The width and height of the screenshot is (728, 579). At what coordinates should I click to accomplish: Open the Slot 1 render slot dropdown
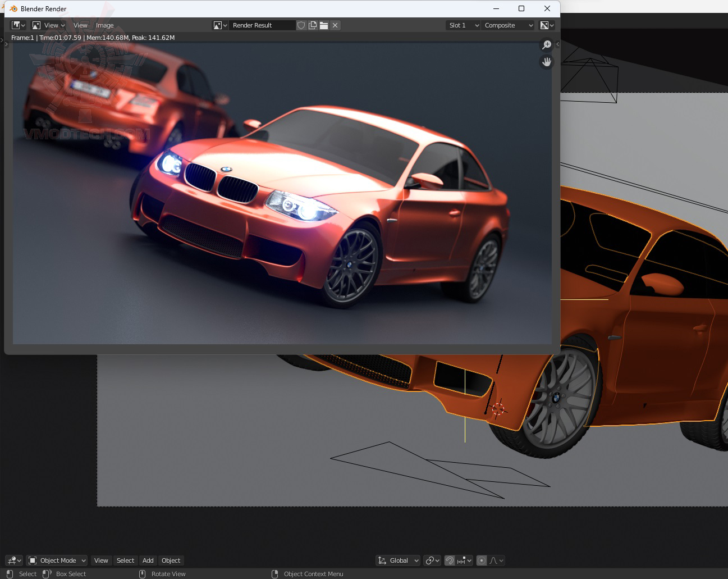[x=464, y=25]
